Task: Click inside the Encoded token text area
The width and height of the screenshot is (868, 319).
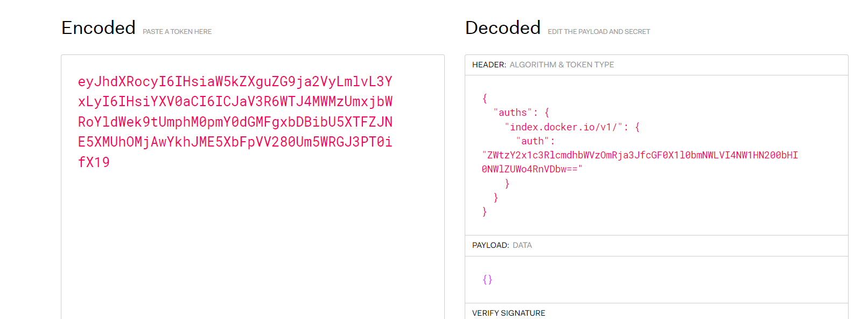Action: click(x=253, y=186)
